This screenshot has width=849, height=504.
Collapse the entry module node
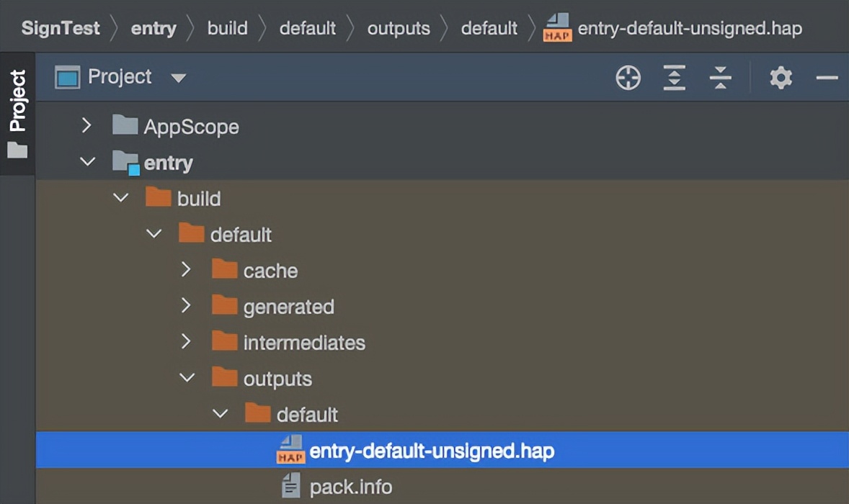tap(87, 162)
